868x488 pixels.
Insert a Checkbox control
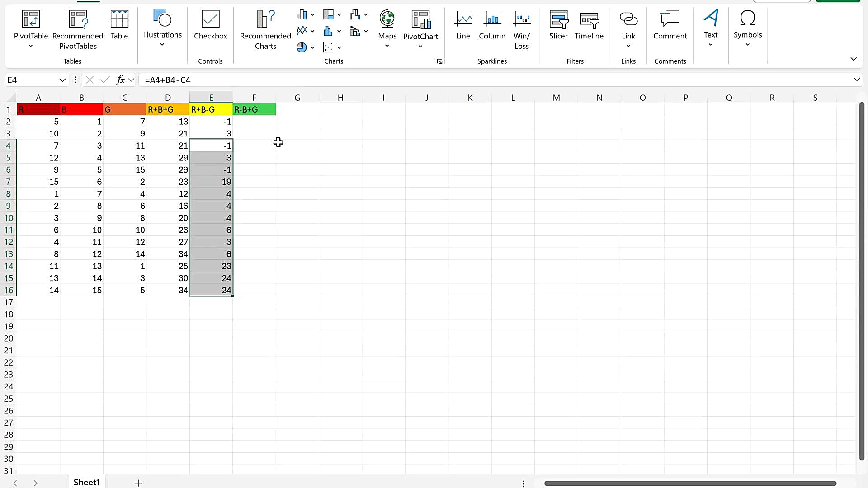click(211, 25)
